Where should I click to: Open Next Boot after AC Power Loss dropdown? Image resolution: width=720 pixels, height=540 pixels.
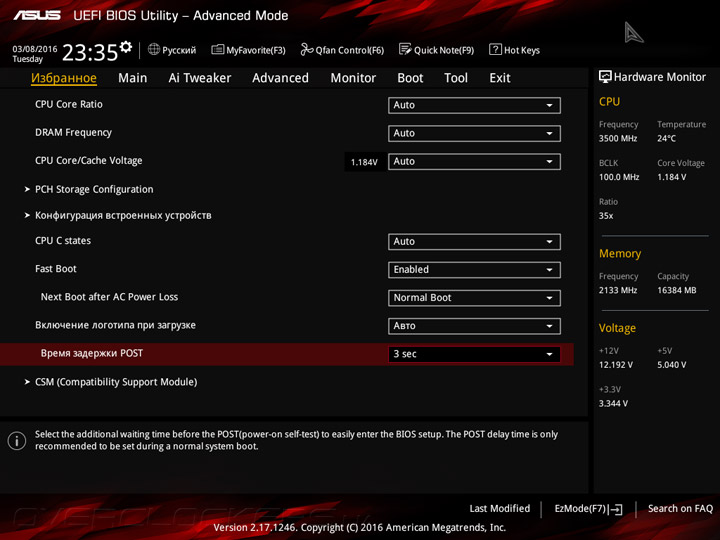tap(474, 298)
